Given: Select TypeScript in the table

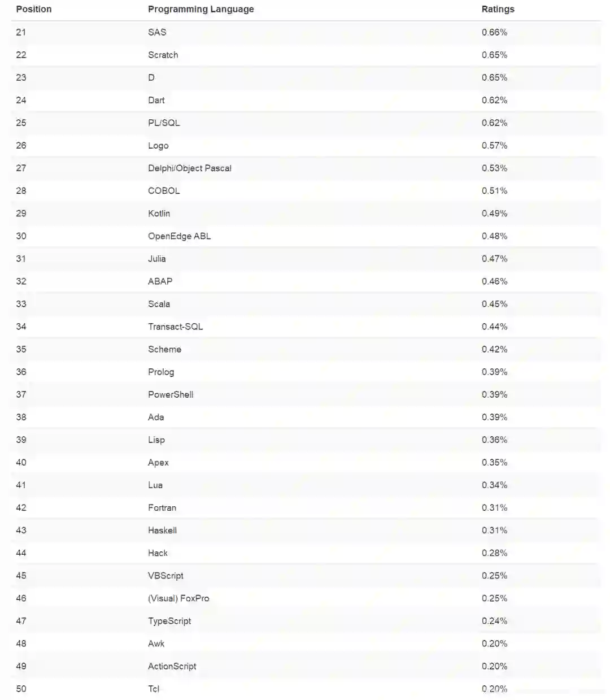Looking at the screenshot, I should point(169,620).
